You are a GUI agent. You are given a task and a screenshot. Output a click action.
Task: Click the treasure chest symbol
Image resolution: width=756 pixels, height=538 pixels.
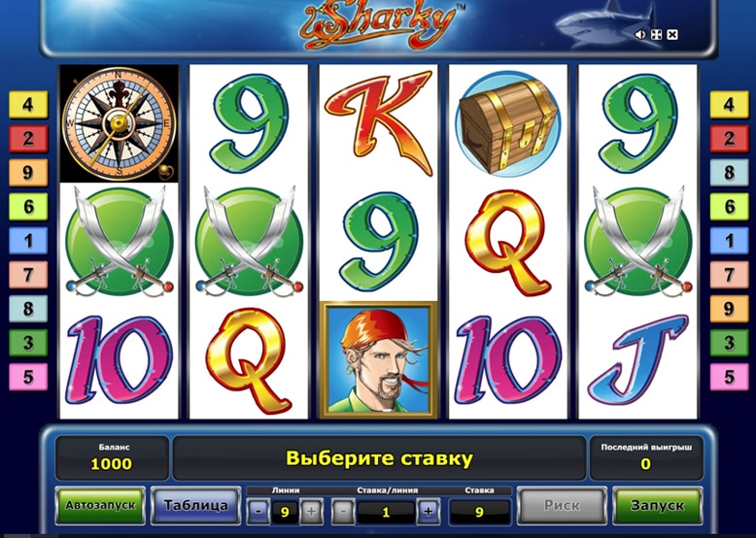point(507,123)
